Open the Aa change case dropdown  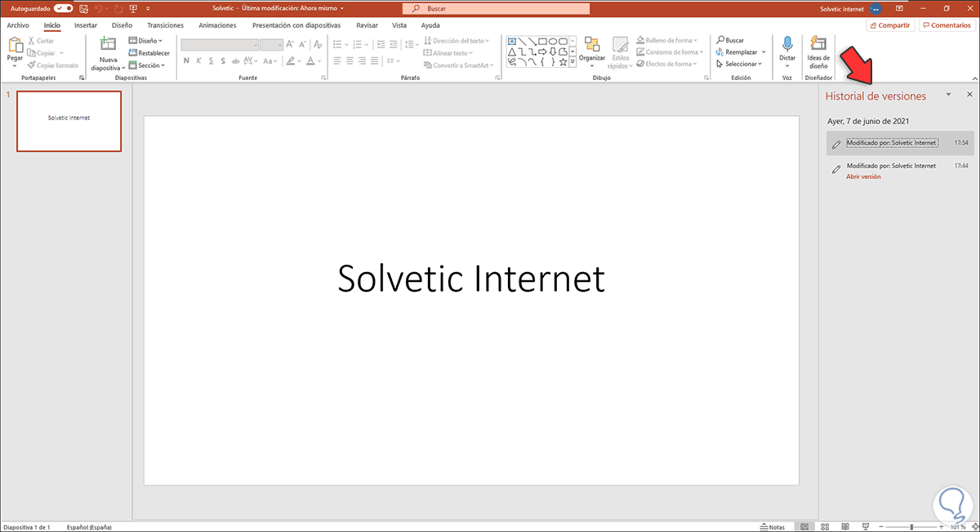(269, 61)
